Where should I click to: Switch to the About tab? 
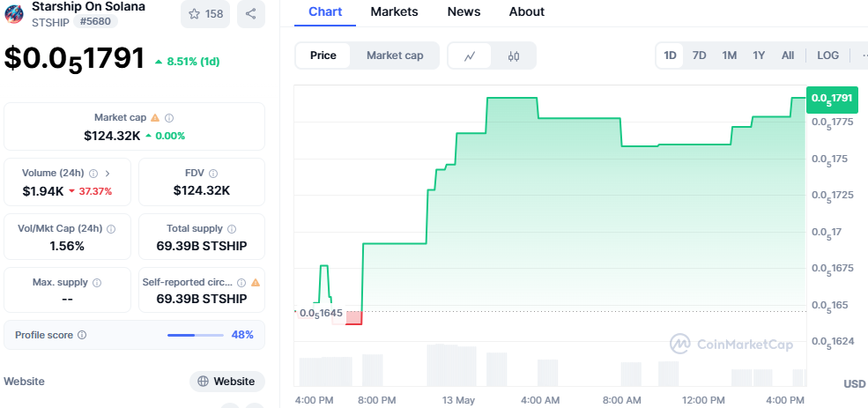[526, 11]
